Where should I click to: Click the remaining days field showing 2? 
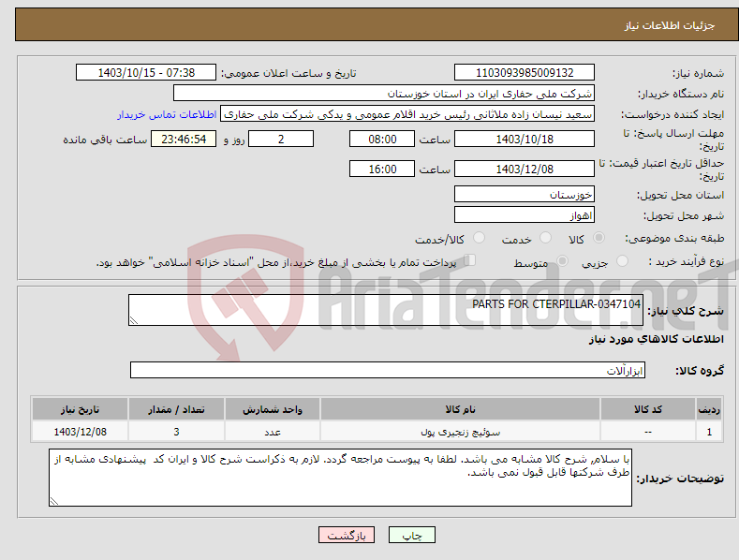click(x=281, y=139)
